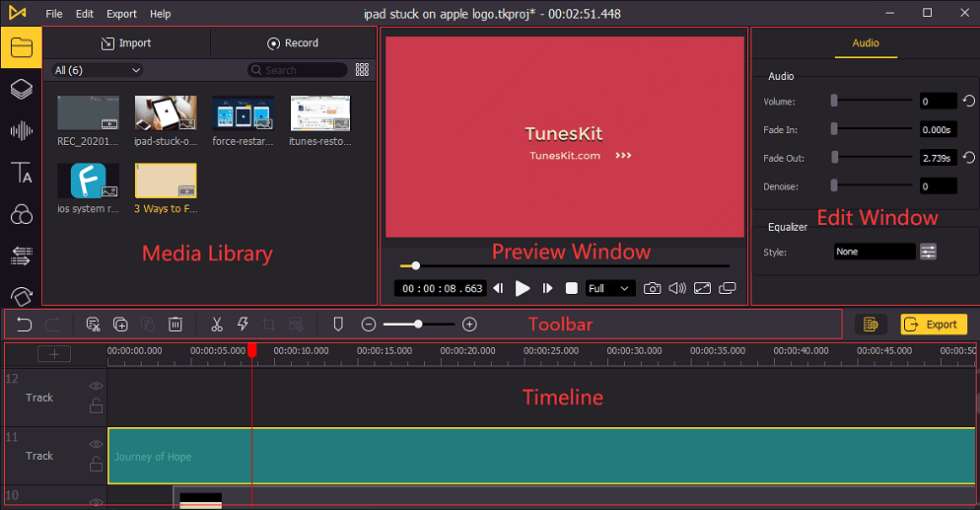
Task: Open the Edit menu
Action: click(x=85, y=14)
